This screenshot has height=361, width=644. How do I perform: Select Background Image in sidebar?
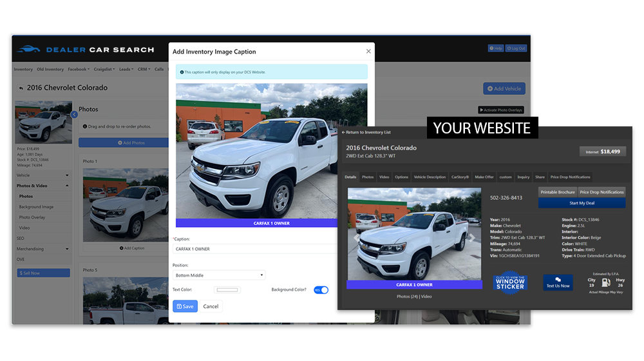pyautogui.click(x=36, y=207)
